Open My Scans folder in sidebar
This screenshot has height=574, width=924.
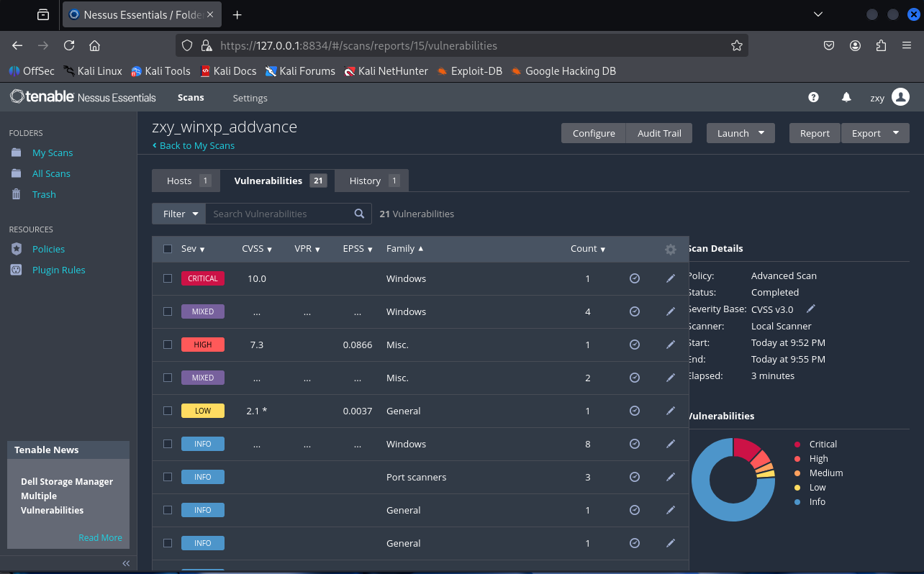tap(53, 152)
